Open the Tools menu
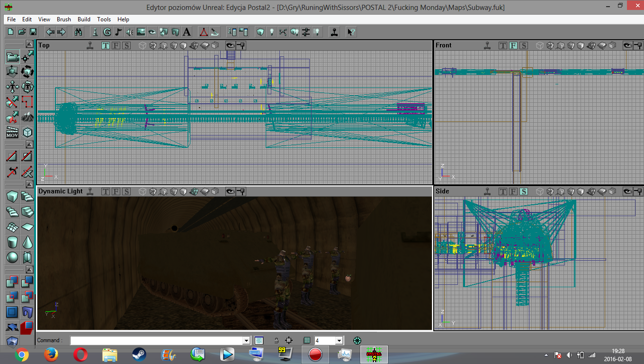The image size is (644, 364). point(104,19)
